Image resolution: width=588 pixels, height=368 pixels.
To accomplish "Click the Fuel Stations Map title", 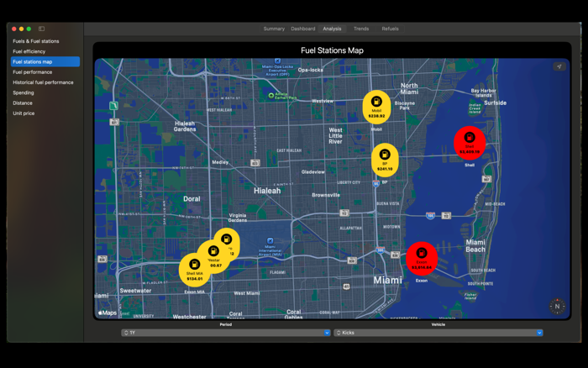I will click(332, 50).
